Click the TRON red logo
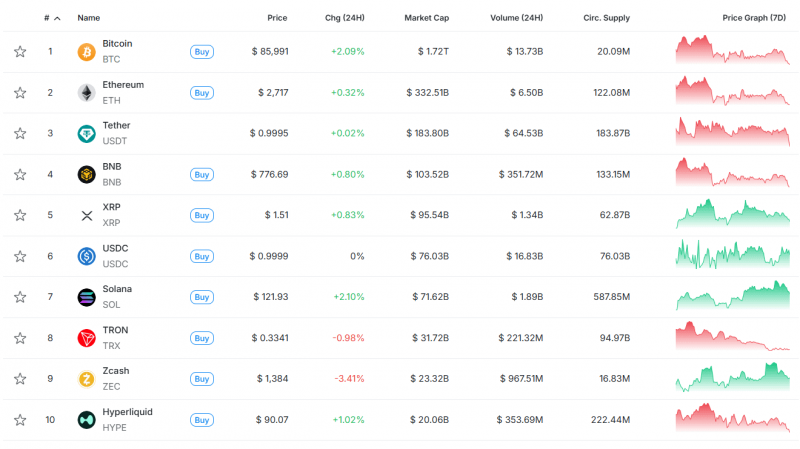This screenshot has width=800, height=449. [x=86, y=338]
